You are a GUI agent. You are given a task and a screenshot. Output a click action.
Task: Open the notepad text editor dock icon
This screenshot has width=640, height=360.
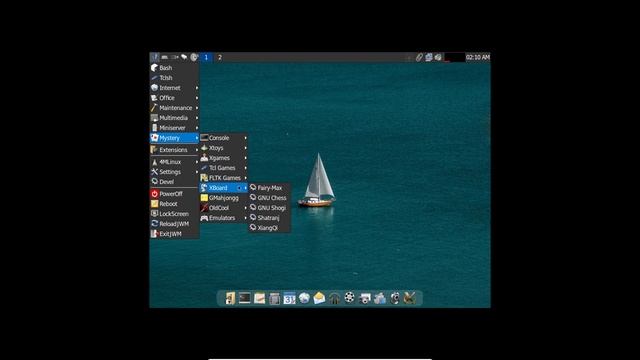click(260, 298)
